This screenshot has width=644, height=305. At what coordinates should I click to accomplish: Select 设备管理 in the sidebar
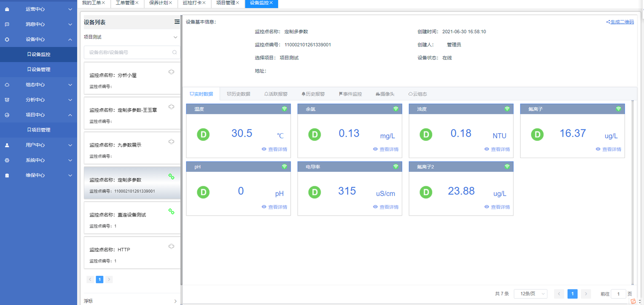(x=39, y=70)
